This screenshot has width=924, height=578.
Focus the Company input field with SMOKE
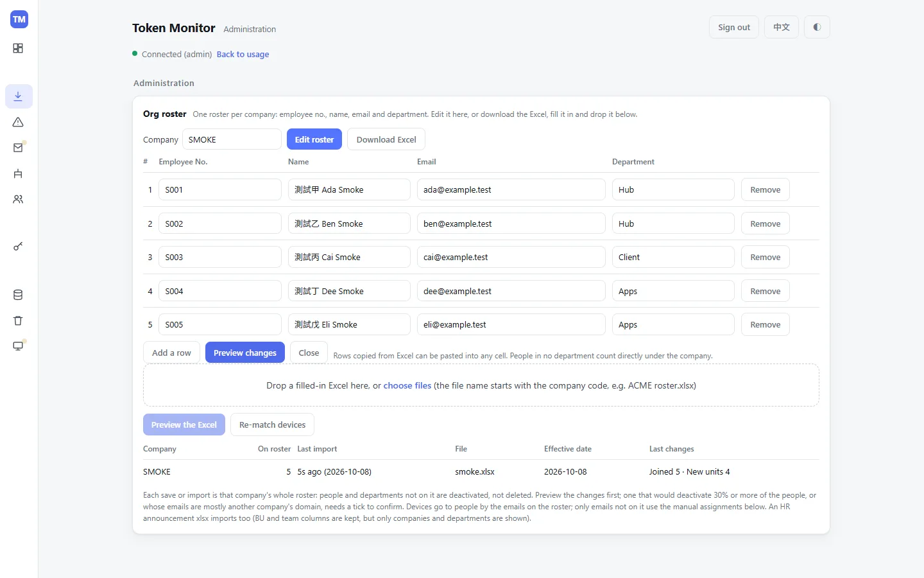coord(232,139)
